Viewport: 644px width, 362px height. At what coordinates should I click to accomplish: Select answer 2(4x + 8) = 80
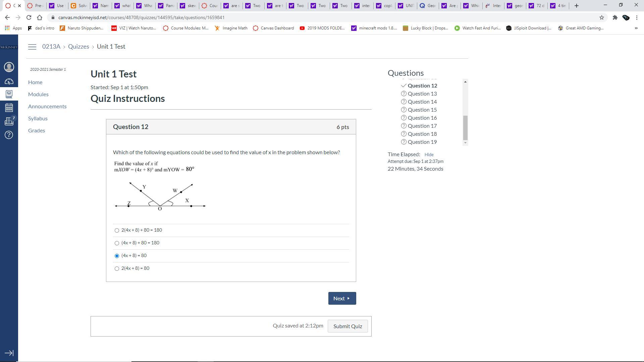[117, 268]
